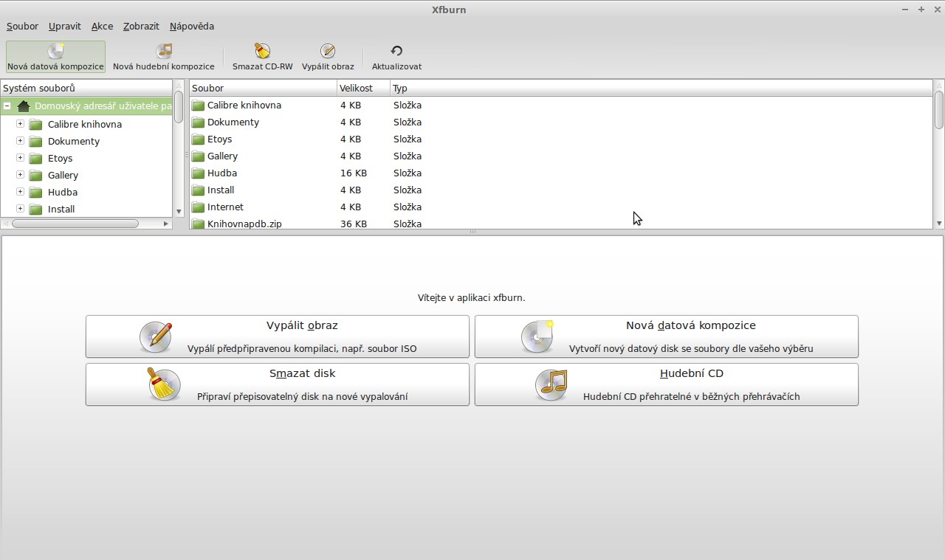Click Vypálit obraz toolbar icon
The height and width of the screenshot is (560, 945).
point(328,51)
